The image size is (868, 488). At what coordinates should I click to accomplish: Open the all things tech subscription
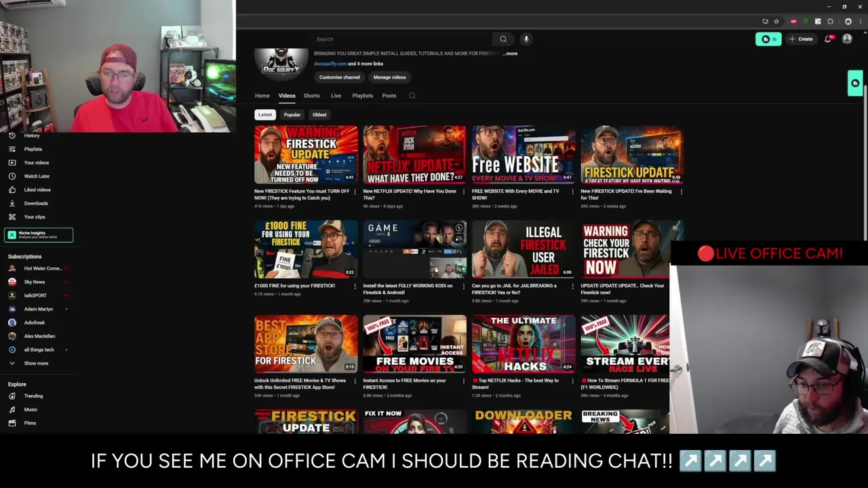[x=37, y=350]
